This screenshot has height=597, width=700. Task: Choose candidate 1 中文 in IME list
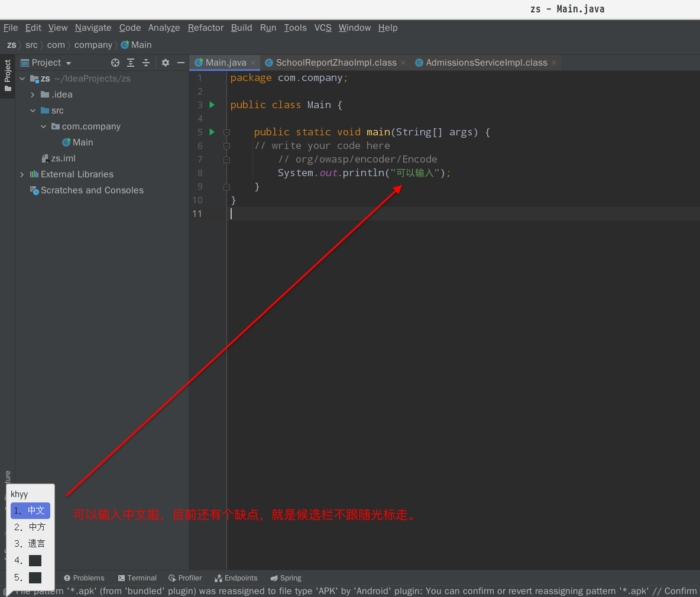pos(30,511)
